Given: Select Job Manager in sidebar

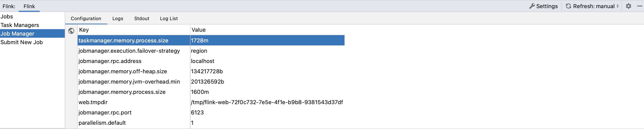Looking at the screenshot, I should pyautogui.click(x=18, y=33).
